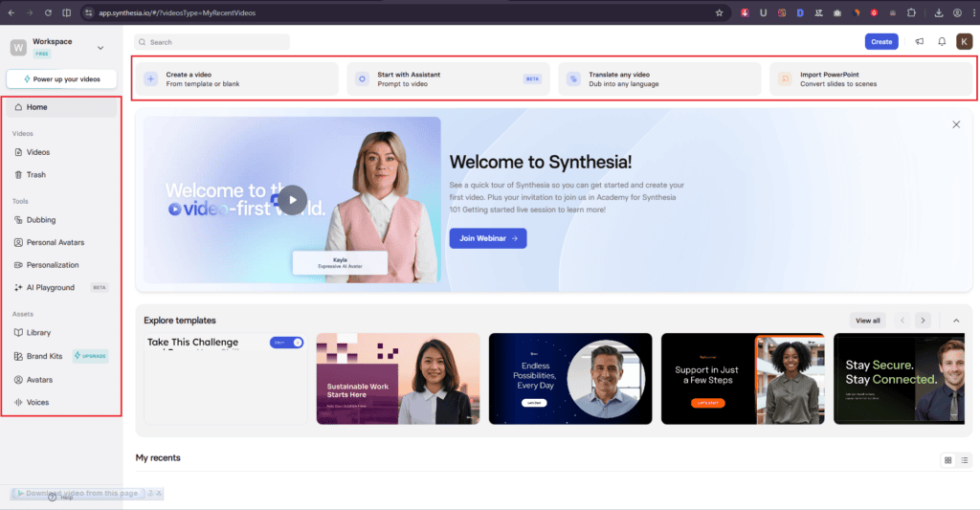Open browser extensions puzzle icon
This screenshot has width=980, height=510.
point(911,12)
